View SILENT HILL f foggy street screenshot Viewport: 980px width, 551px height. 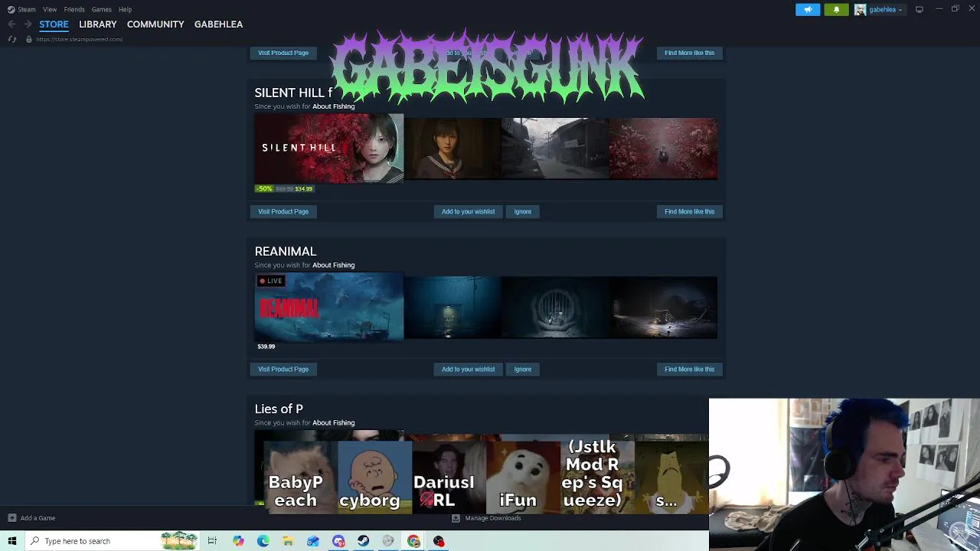556,148
